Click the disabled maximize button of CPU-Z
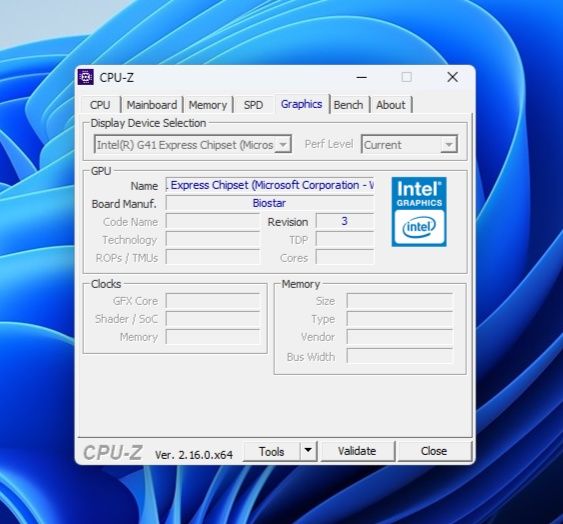 click(x=406, y=77)
